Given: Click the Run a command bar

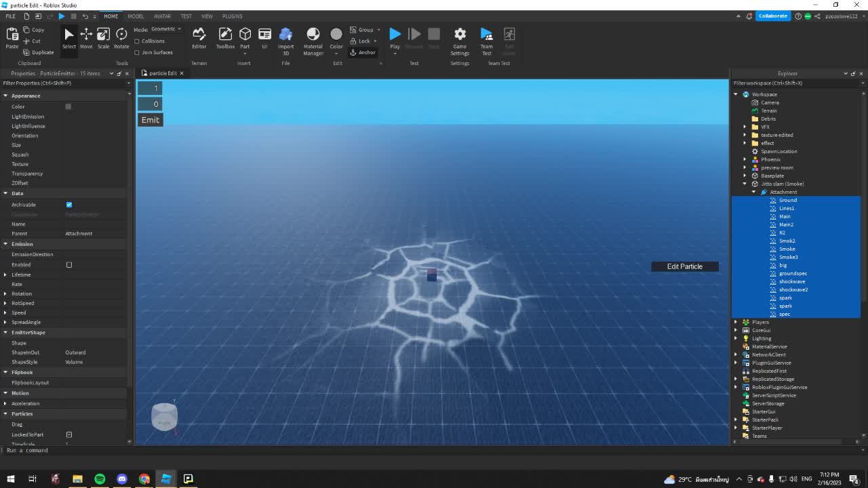Looking at the screenshot, I should [x=434, y=450].
